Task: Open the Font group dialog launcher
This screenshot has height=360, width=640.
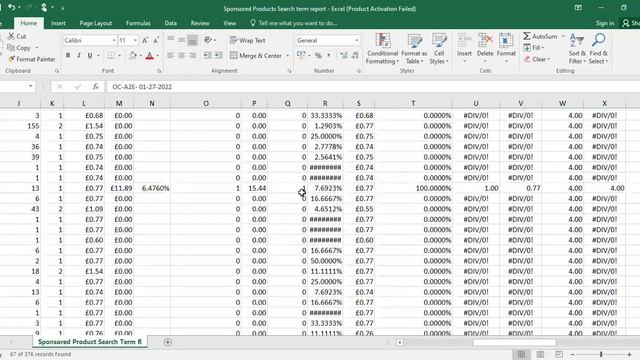Action: (x=159, y=71)
